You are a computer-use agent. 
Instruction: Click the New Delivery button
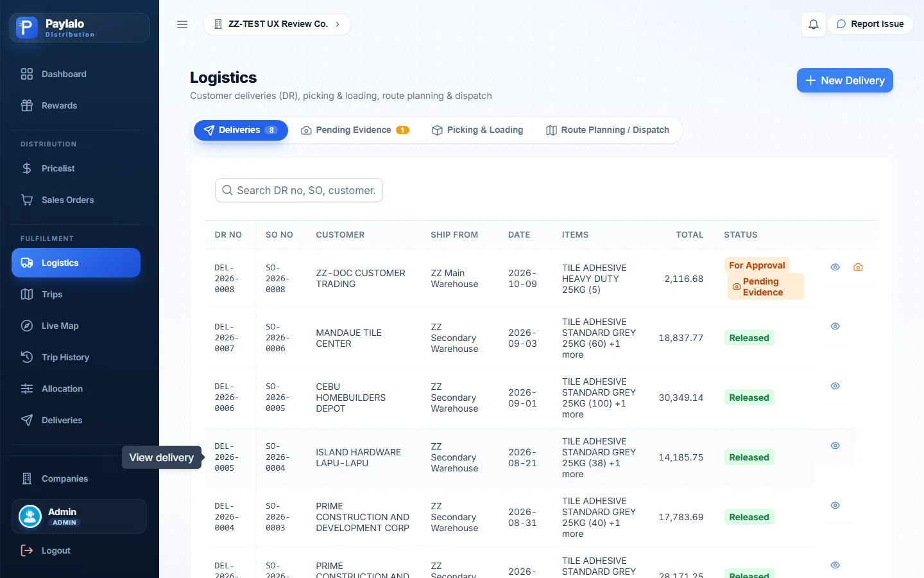click(x=844, y=80)
